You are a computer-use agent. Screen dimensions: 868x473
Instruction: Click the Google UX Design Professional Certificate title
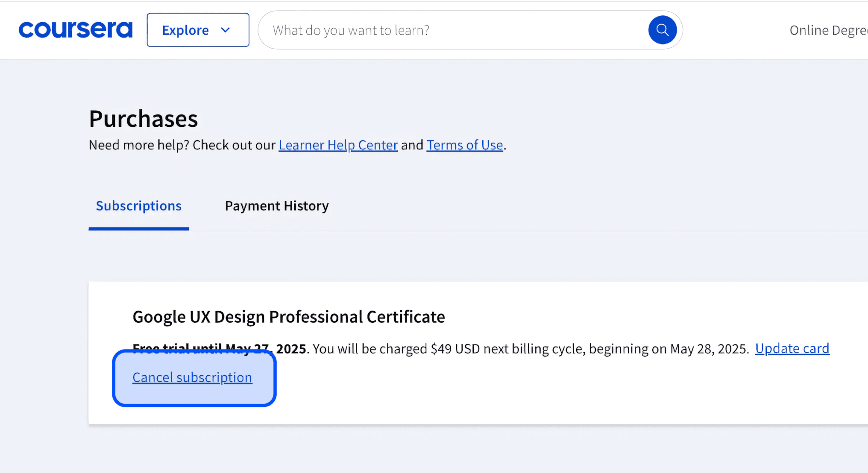pyautogui.click(x=288, y=317)
